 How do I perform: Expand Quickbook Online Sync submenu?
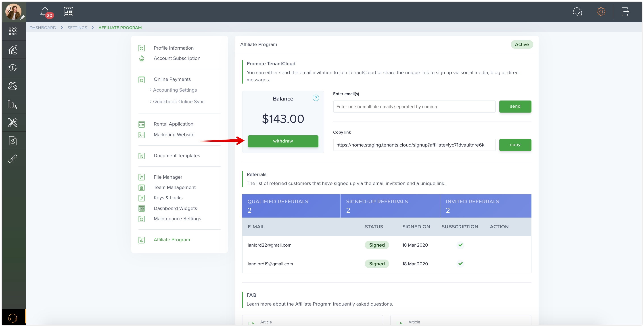click(177, 101)
